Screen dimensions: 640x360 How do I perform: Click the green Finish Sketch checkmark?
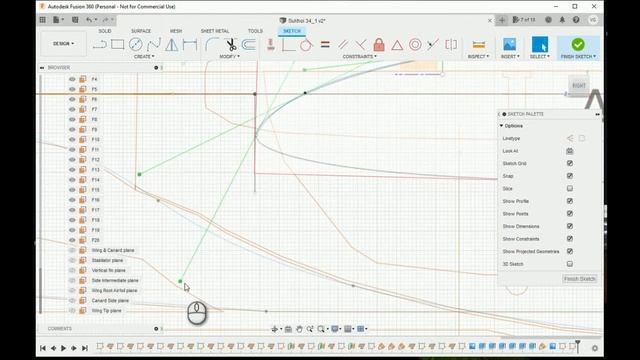point(578,44)
